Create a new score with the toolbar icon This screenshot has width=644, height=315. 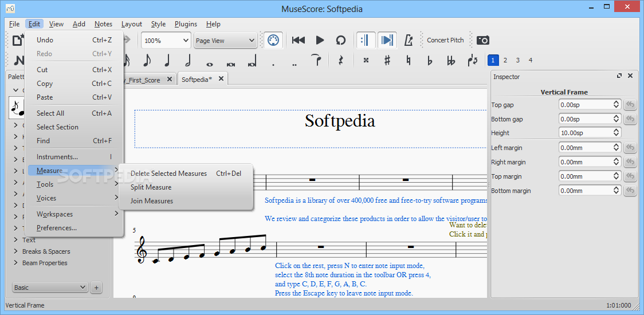click(x=18, y=40)
